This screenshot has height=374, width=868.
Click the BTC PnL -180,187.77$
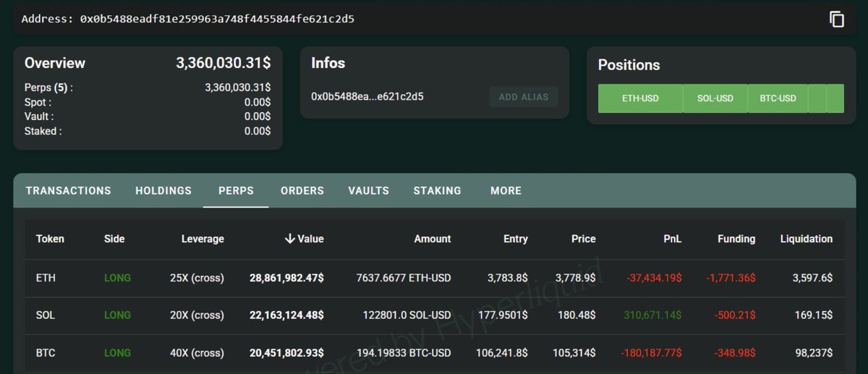click(x=651, y=352)
